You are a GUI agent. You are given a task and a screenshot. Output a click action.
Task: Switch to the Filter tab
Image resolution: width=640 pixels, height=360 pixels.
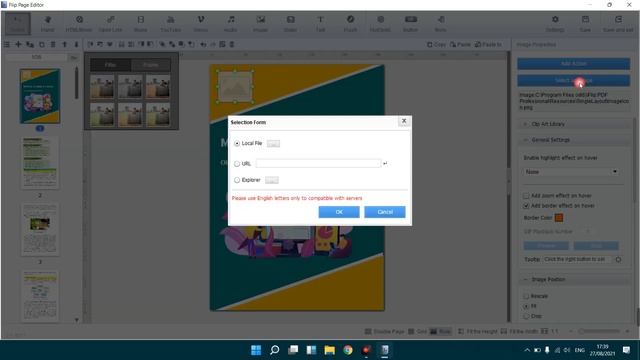[x=111, y=65]
